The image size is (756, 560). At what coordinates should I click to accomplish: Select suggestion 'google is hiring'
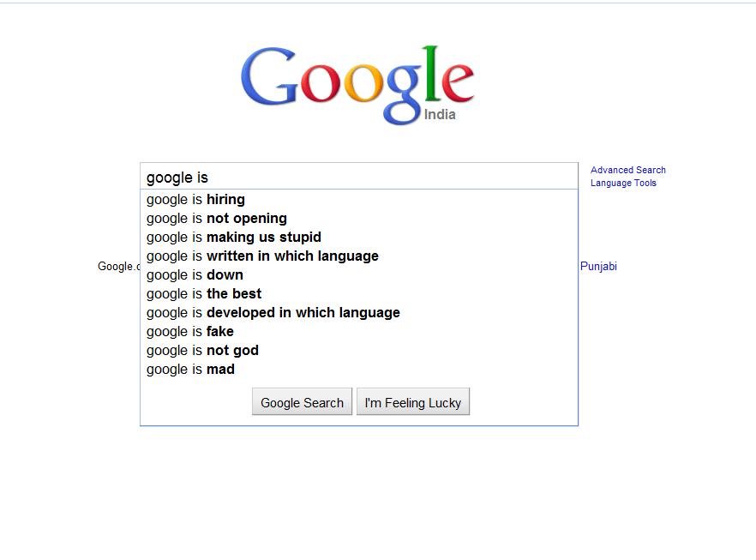(195, 199)
